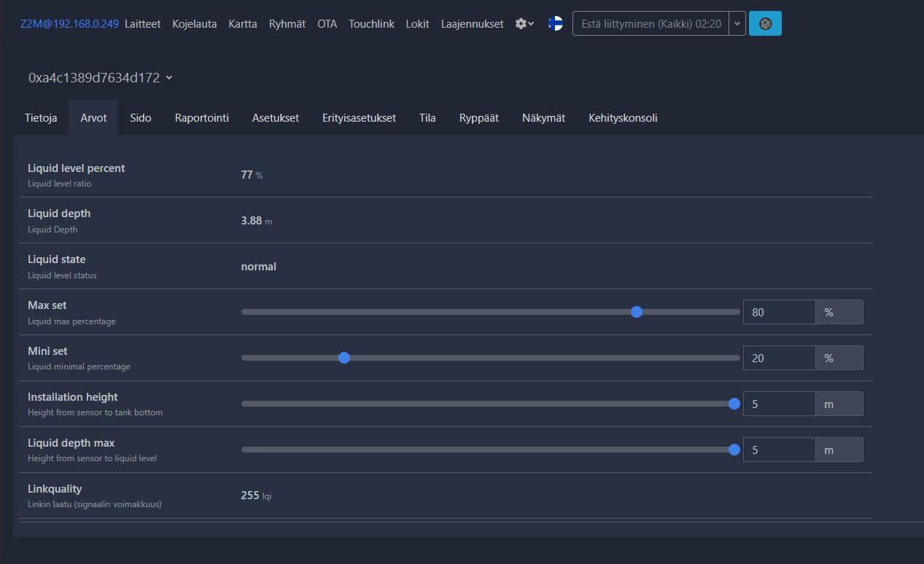The height and width of the screenshot is (564, 924).
Task: Switch to the Tietoja tab
Action: [x=41, y=117]
